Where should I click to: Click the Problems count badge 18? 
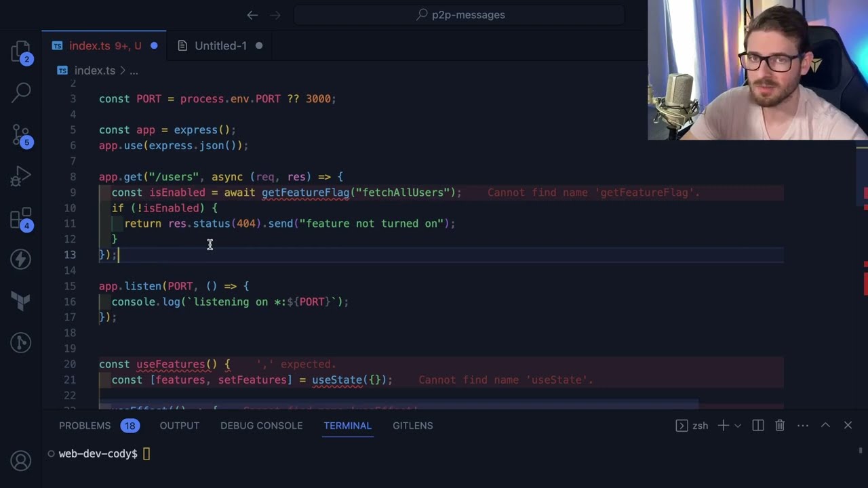tap(130, 426)
